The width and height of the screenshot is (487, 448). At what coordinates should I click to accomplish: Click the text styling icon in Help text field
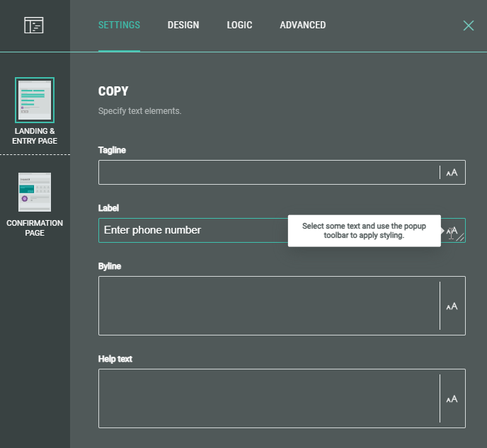[x=452, y=399]
